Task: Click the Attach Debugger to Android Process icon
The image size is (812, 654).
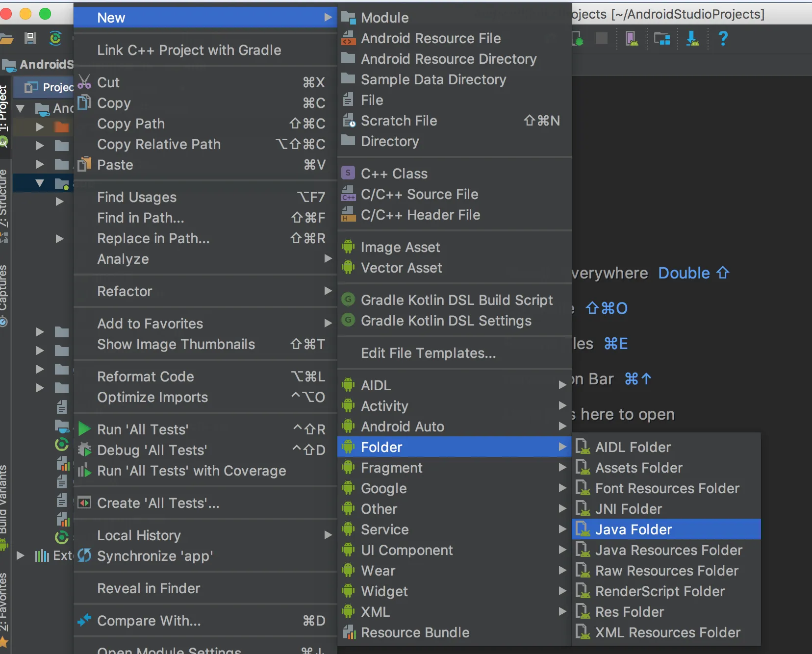Action: point(578,38)
